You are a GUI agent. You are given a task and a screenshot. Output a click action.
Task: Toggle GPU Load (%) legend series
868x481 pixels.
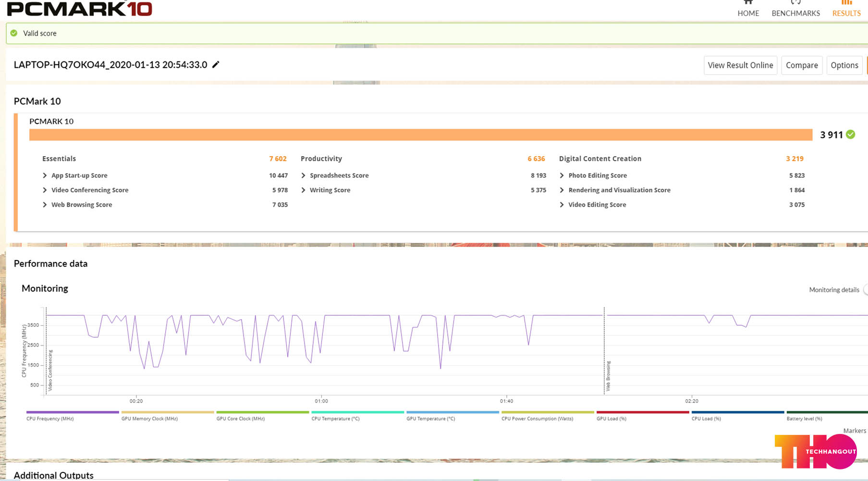[x=643, y=416]
